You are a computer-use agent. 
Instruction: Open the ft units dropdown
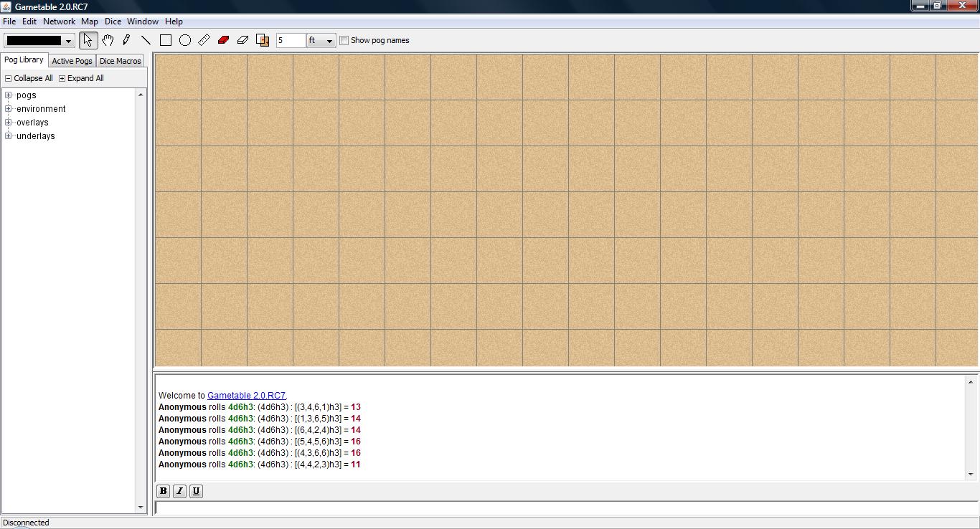(x=321, y=40)
